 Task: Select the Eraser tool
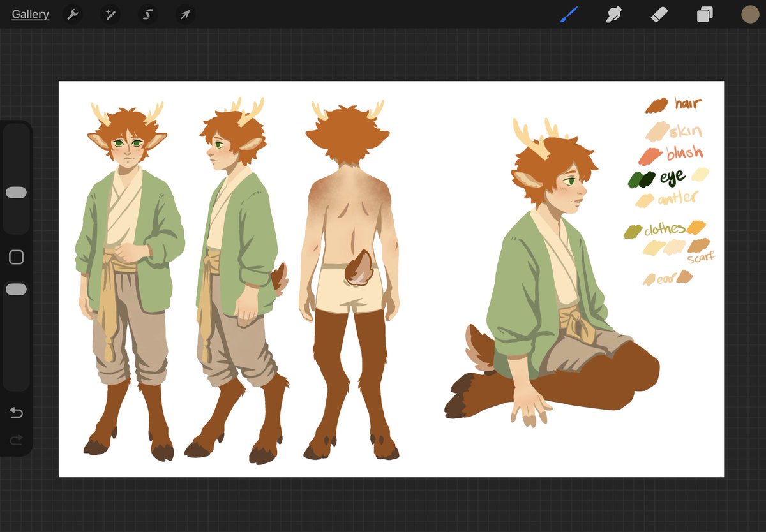tap(659, 14)
